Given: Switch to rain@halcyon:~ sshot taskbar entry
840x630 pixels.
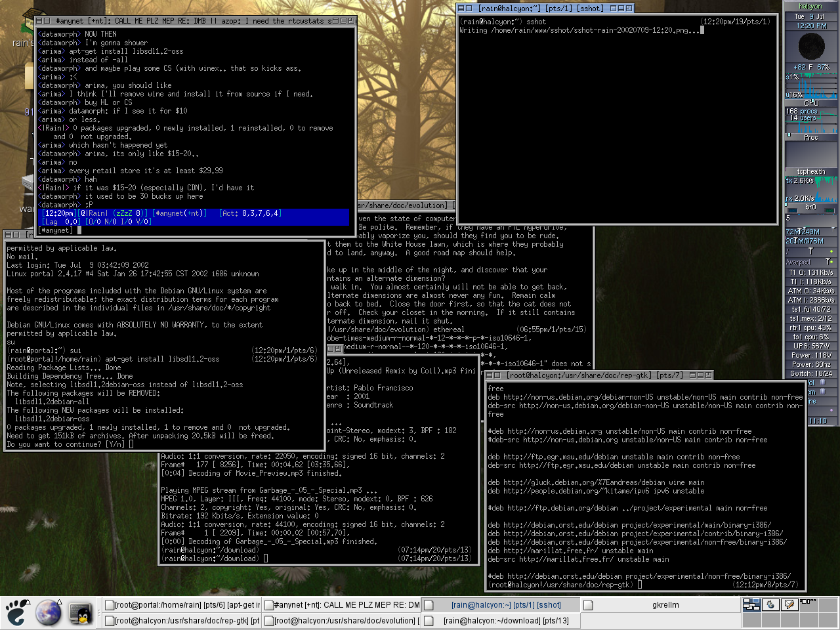Looking at the screenshot, I should point(501,605).
